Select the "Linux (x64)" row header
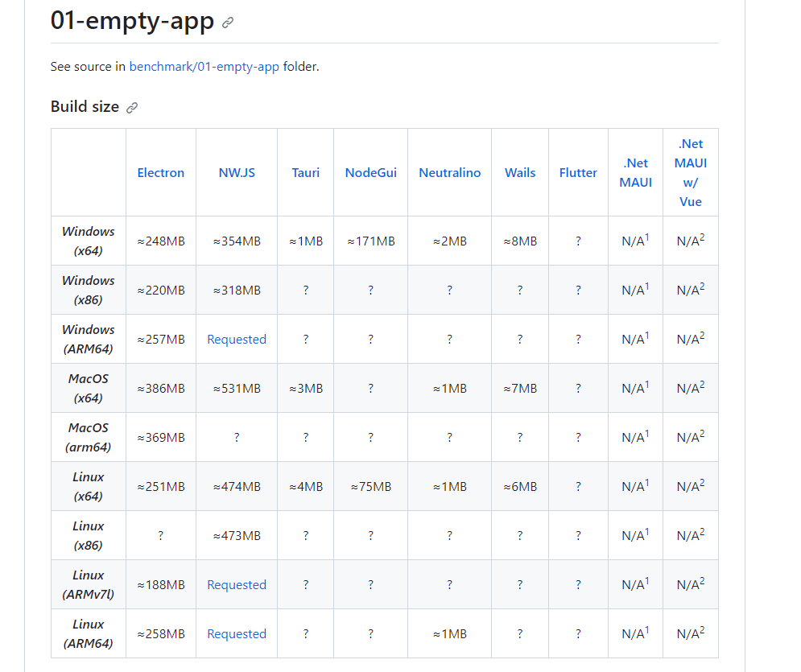Screen dimensions: 801x672 (89, 487)
